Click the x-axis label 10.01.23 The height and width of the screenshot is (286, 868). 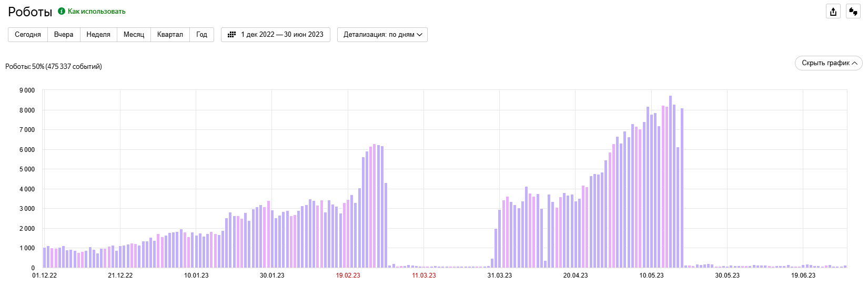point(196,275)
